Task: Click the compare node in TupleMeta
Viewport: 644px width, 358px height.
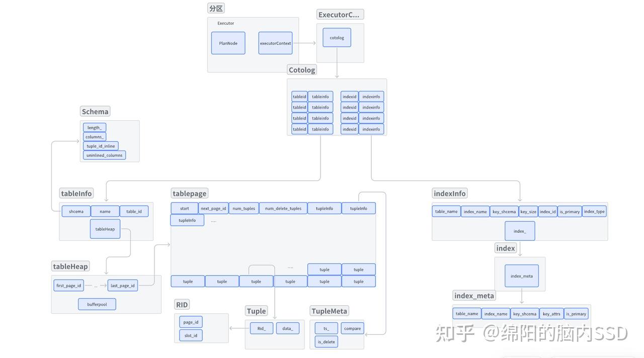Action: [x=352, y=328]
